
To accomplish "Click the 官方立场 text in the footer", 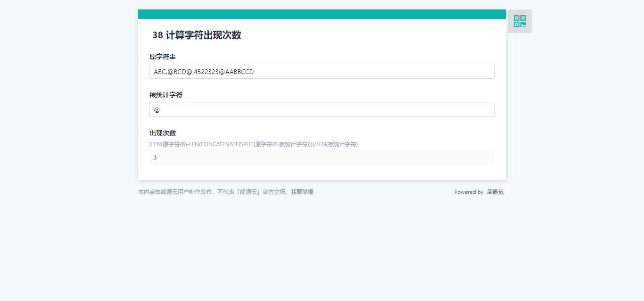I will 274,192.
